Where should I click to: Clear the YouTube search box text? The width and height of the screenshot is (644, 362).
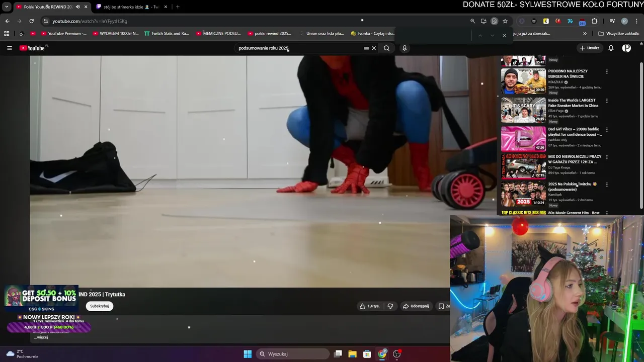373,48
